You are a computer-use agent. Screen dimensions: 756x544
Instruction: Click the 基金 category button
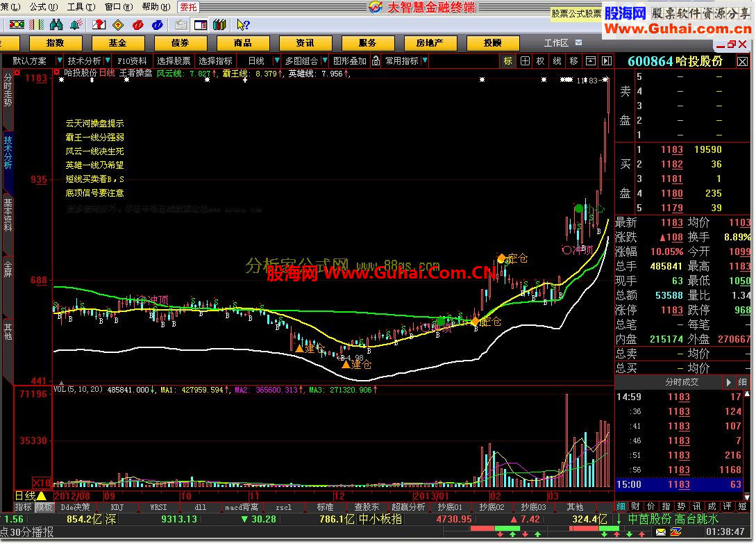pos(117,43)
